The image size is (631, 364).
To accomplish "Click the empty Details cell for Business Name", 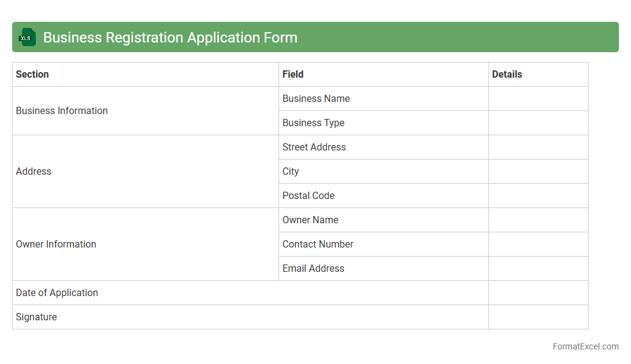I will point(538,98).
